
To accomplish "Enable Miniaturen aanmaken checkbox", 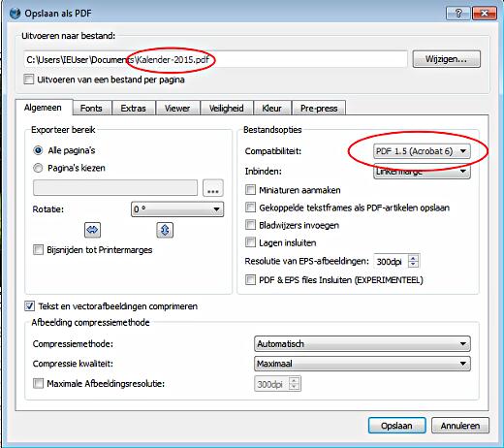I will (250, 190).
